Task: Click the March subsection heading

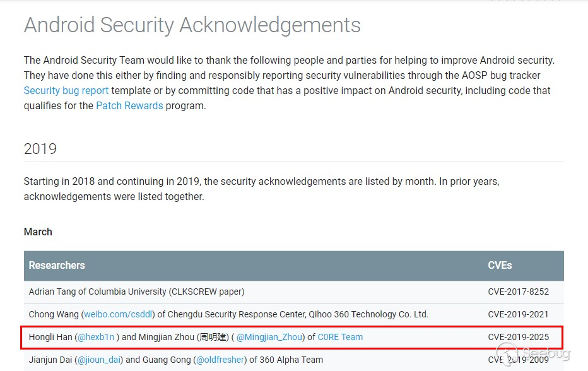Action: (38, 232)
